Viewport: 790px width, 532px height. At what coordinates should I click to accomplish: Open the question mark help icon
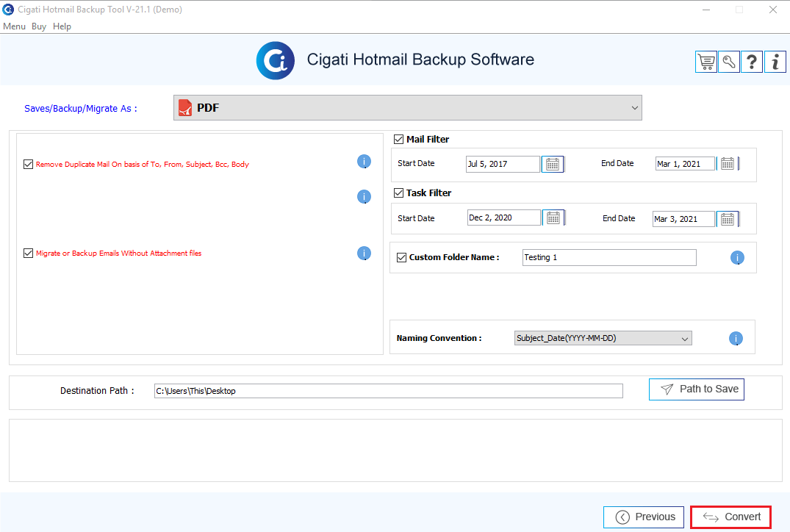pyautogui.click(x=751, y=62)
